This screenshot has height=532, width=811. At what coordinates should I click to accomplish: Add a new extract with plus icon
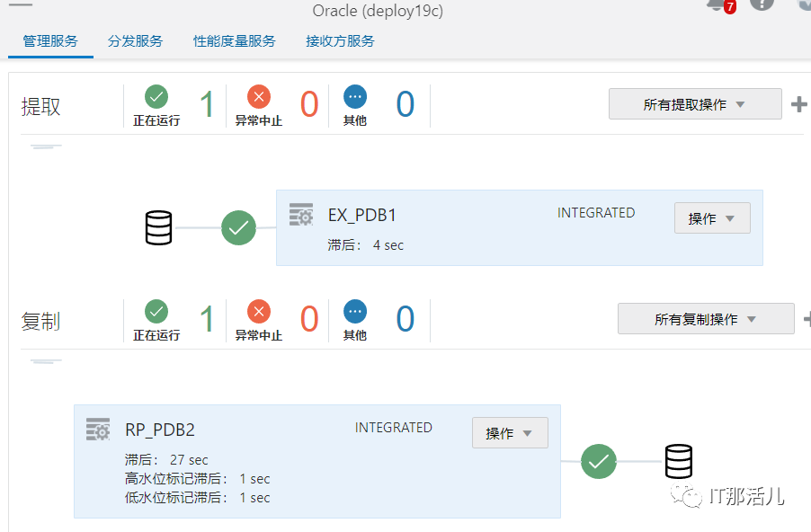click(799, 104)
